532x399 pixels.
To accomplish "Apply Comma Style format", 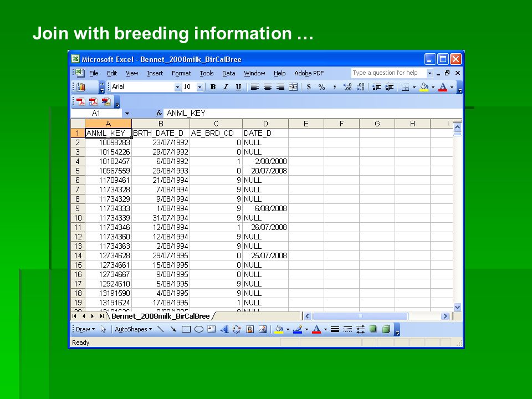I will tap(335, 87).
